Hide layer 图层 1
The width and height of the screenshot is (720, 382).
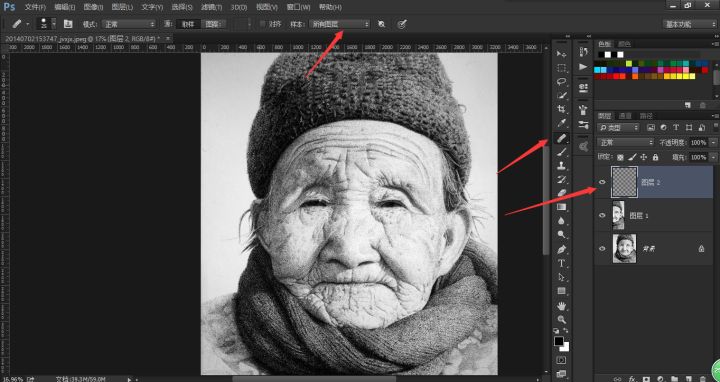(602, 215)
